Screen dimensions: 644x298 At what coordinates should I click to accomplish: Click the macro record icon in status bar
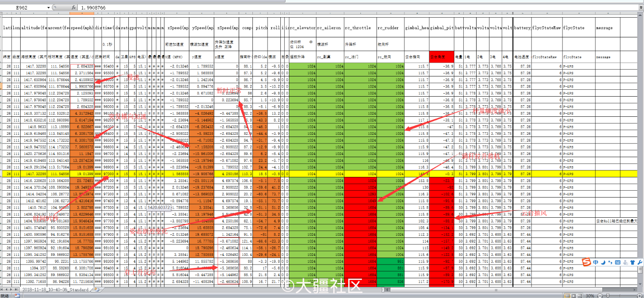[x=16, y=296]
